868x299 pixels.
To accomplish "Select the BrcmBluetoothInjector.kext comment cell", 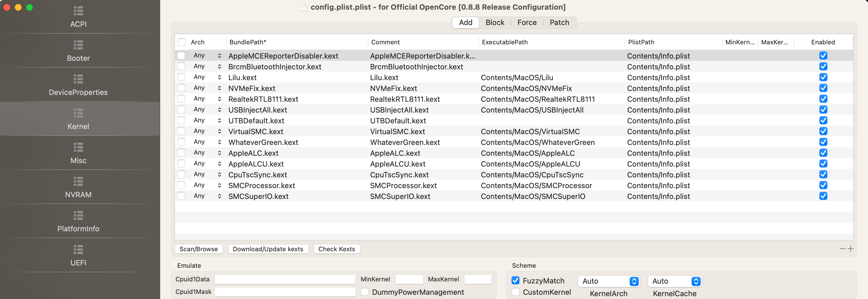I will pyautogui.click(x=416, y=67).
